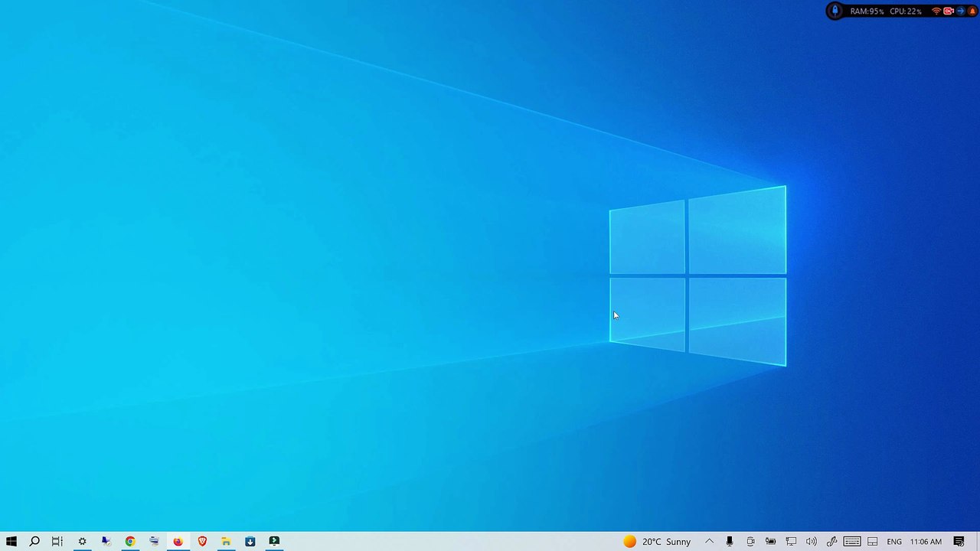Change input language from ENG

pyautogui.click(x=894, y=542)
